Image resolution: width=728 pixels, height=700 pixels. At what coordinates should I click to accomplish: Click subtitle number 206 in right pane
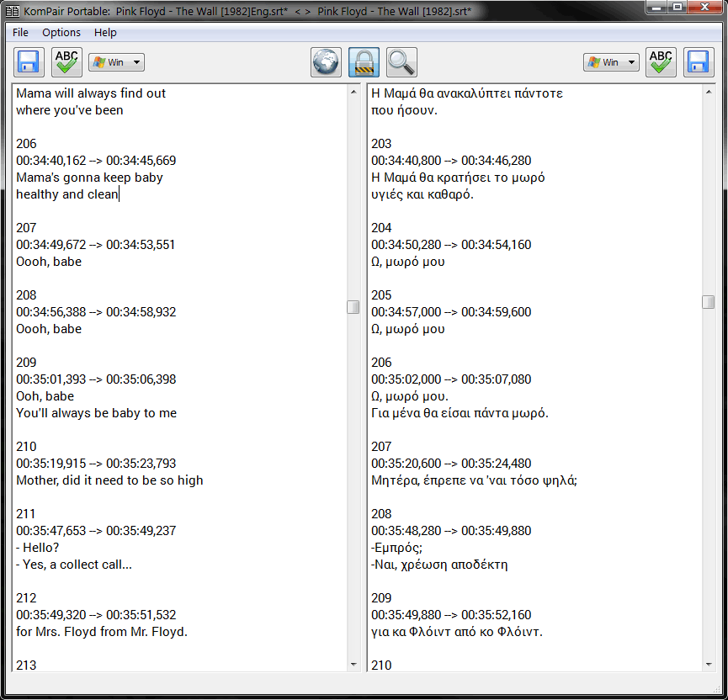(x=381, y=363)
